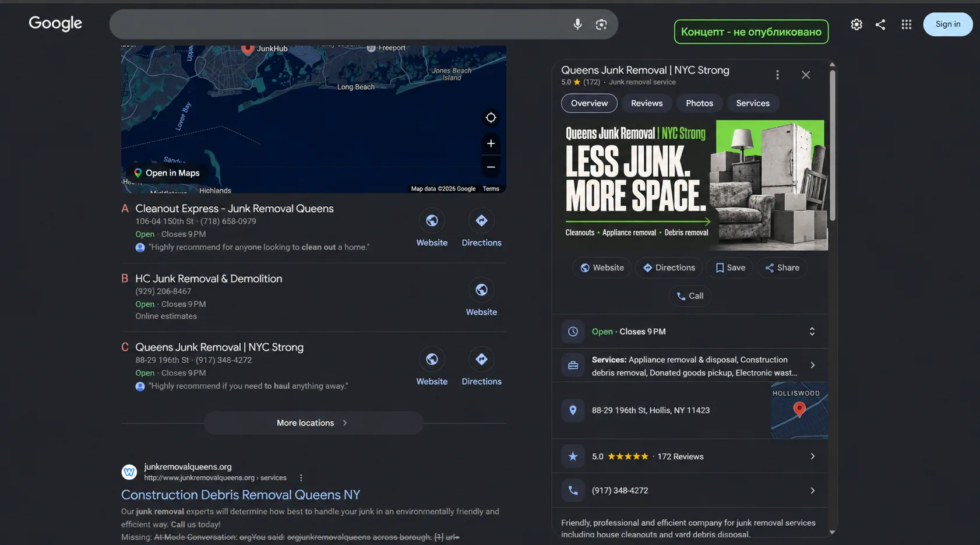Share the Queens Junk Removal business
This screenshot has height=545, width=980.
[782, 268]
